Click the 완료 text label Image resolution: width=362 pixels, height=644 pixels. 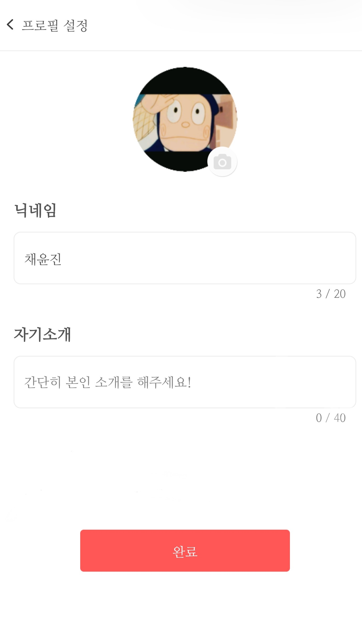tap(185, 551)
